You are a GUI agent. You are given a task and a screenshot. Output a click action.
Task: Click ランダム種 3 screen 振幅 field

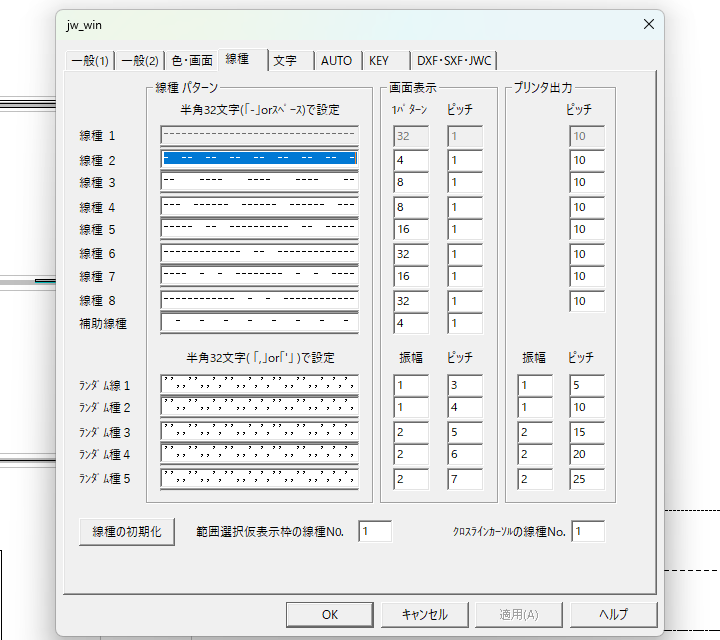[x=411, y=432]
